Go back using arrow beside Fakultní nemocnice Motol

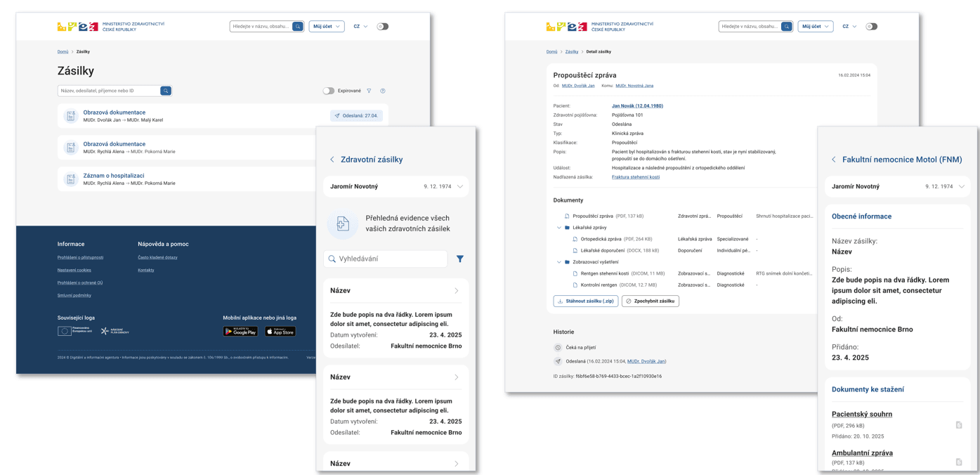tap(834, 160)
